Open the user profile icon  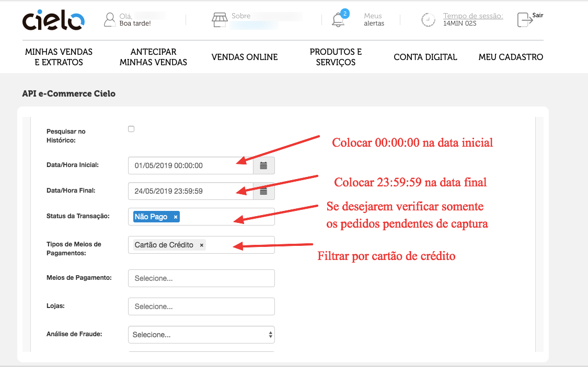coord(110,20)
